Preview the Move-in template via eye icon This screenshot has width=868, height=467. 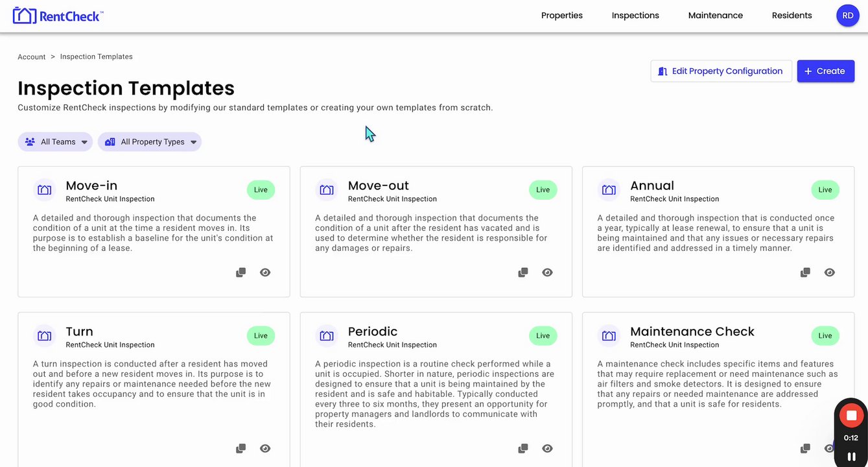tap(265, 272)
